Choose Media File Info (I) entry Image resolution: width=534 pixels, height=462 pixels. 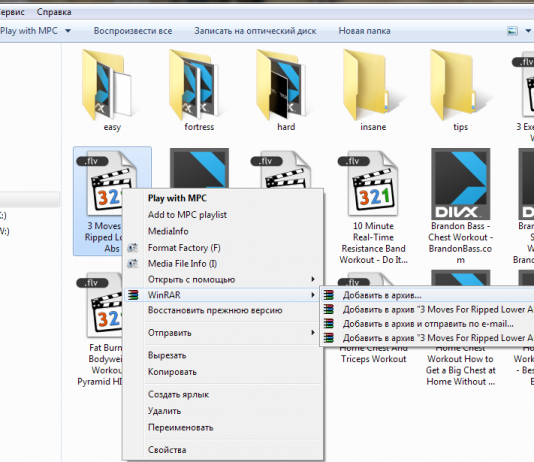182,264
